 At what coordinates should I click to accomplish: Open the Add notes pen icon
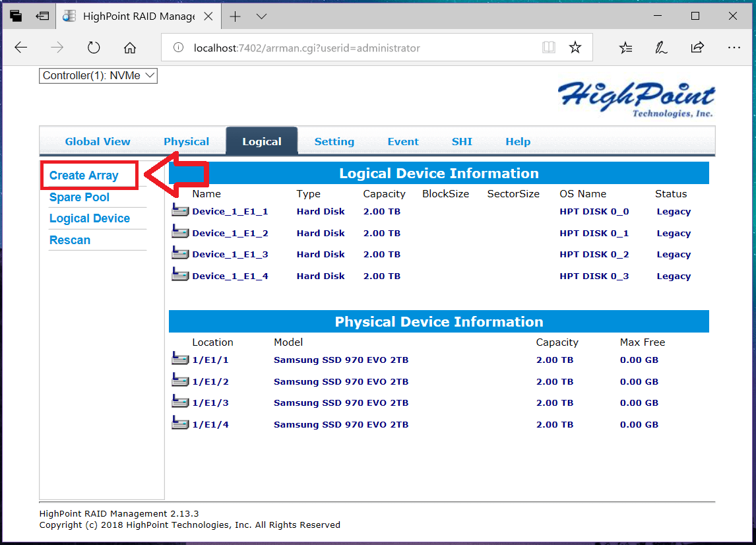pos(661,48)
